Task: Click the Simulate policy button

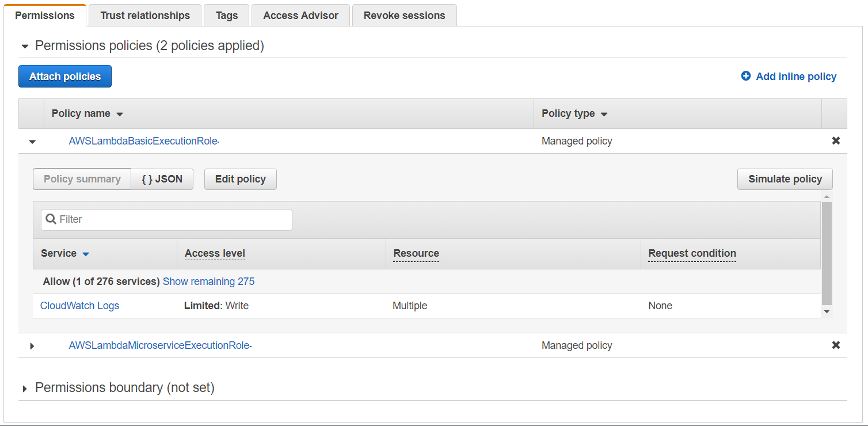Action: (785, 179)
